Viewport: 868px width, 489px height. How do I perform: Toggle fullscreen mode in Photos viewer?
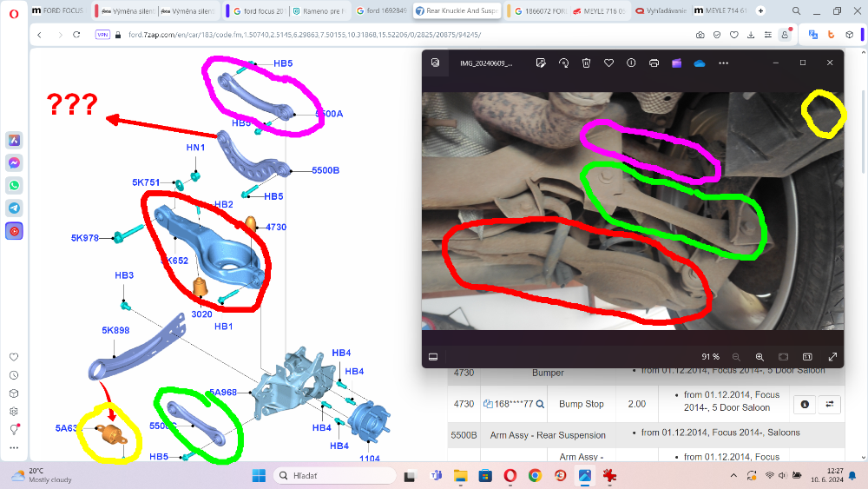[832, 357]
